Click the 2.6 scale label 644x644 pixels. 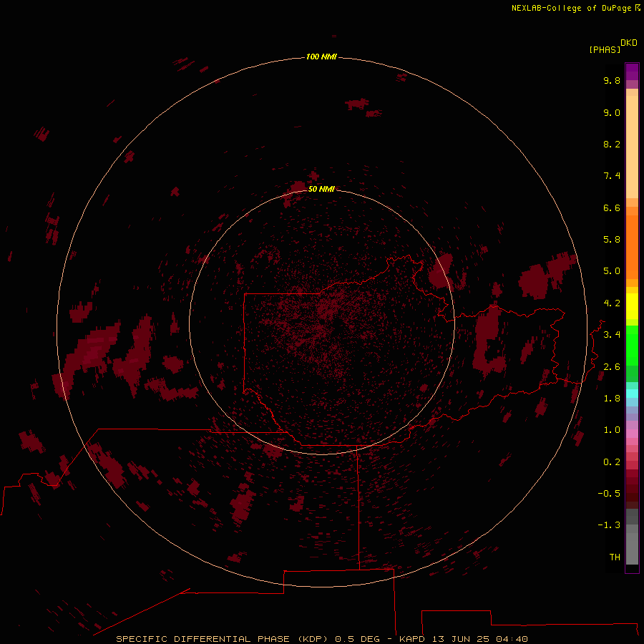[x=612, y=367]
